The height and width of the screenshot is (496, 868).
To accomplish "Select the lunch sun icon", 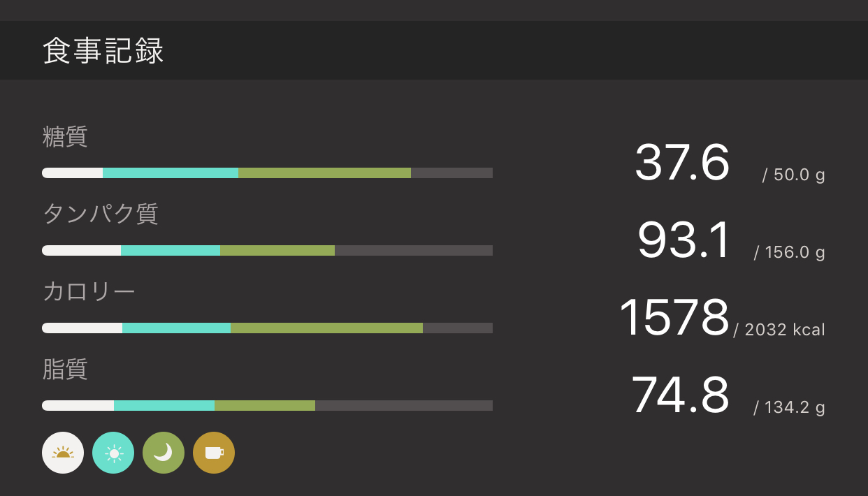I will point(113,453).
